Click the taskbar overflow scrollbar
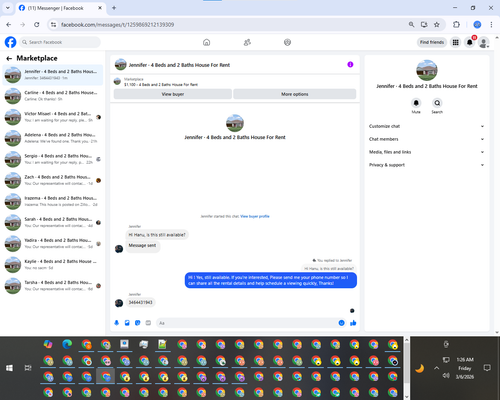 (x=406, y=368)
